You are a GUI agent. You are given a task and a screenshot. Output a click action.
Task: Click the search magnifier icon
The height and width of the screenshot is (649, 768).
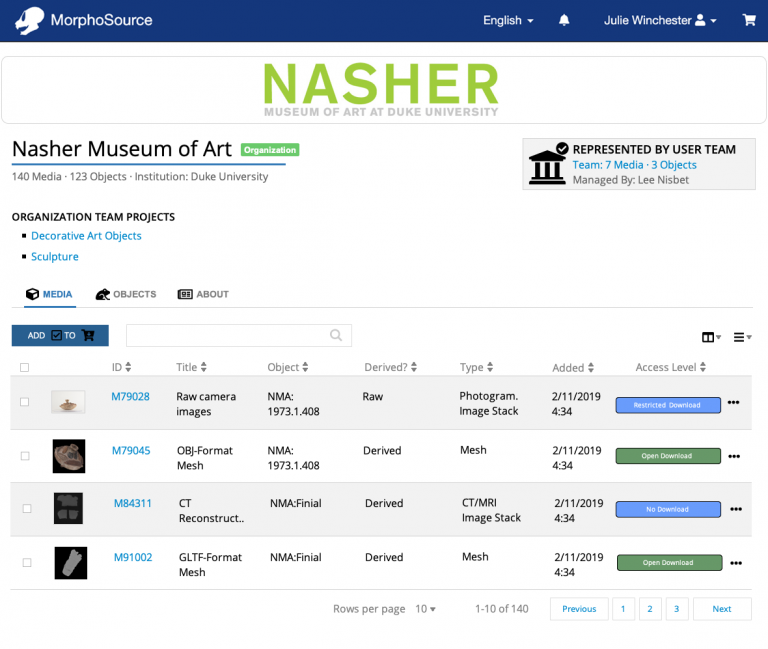[x=337, y=336]
